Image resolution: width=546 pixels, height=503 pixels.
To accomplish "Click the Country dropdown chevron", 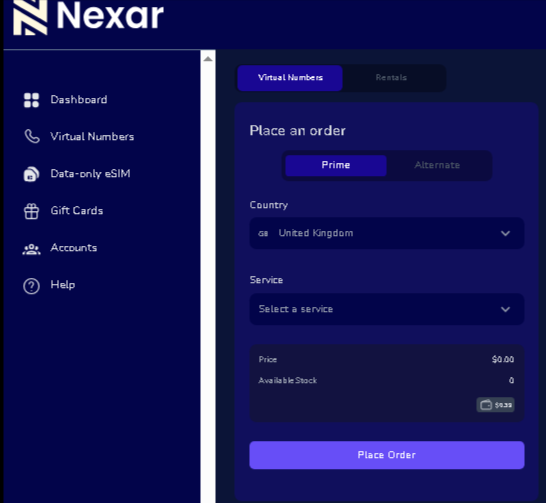I will pyautogui.click(x=506, y=233).
